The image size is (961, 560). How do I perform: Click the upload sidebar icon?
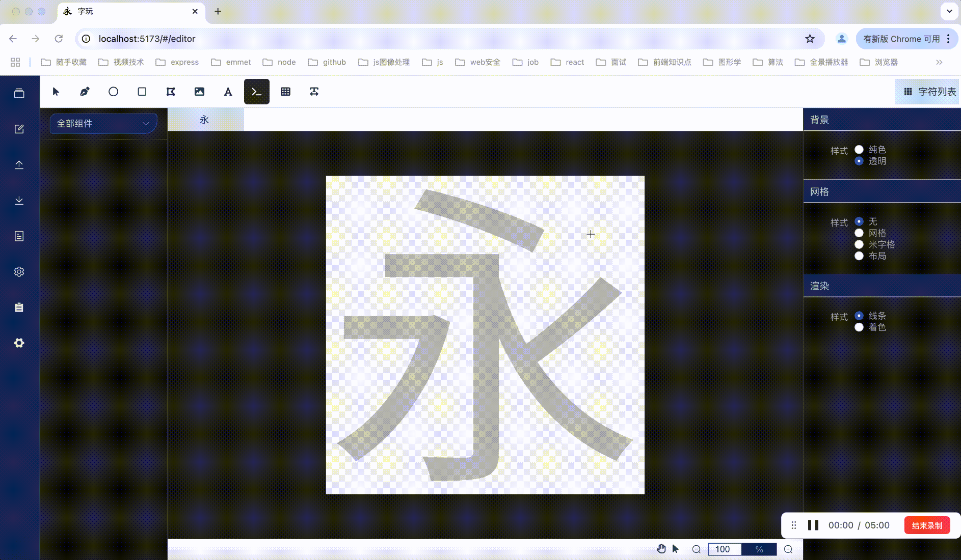click(x=19, y=164)
